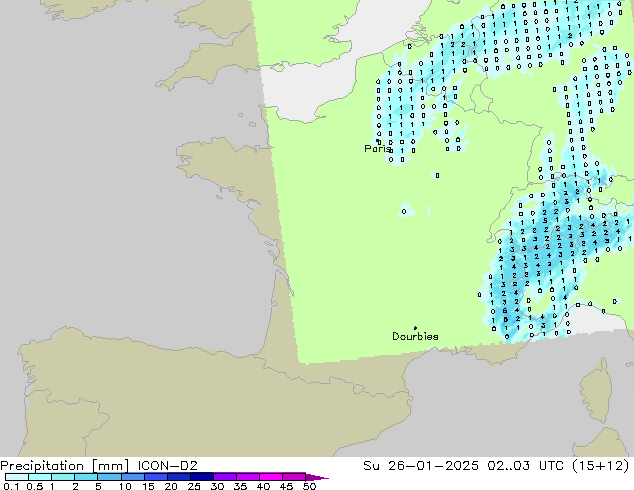Viewport: 634px width, 490px height.
Task: Click the '(15+12)' forecast run text
Action: [600, 466]
